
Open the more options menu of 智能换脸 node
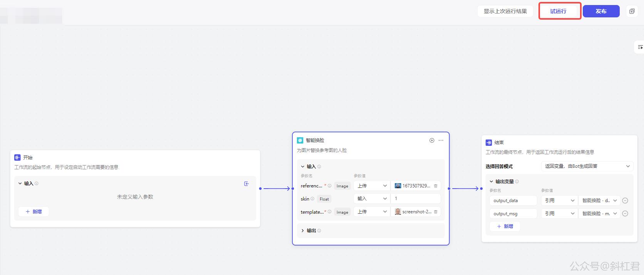pos(441,140)
